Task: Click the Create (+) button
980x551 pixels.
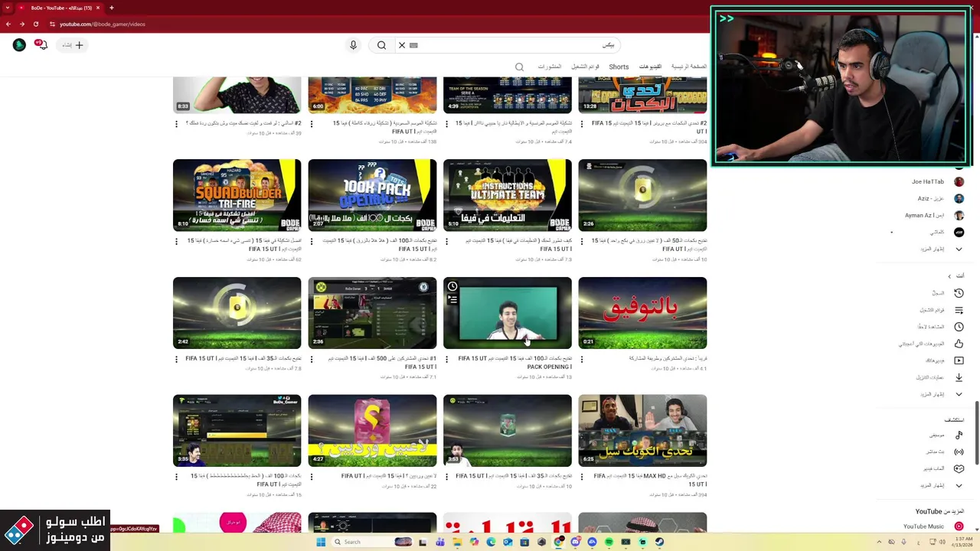Action: [x=73, y=45]
